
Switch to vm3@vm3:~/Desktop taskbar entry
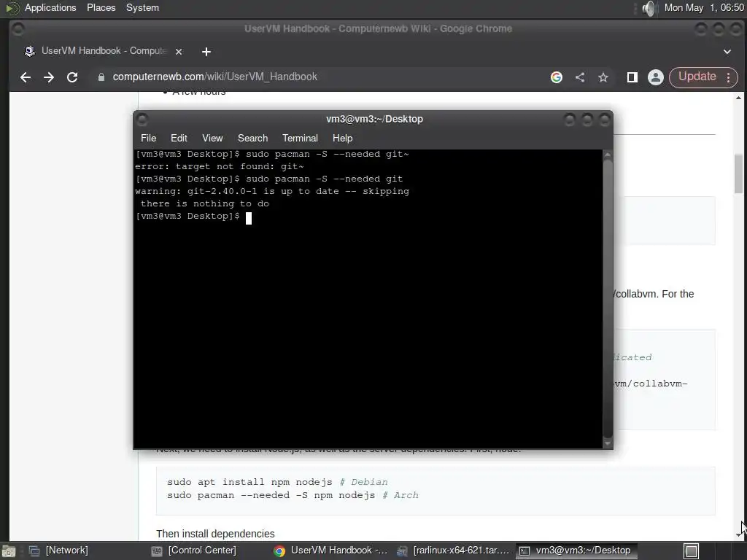(x=576, y=551)
